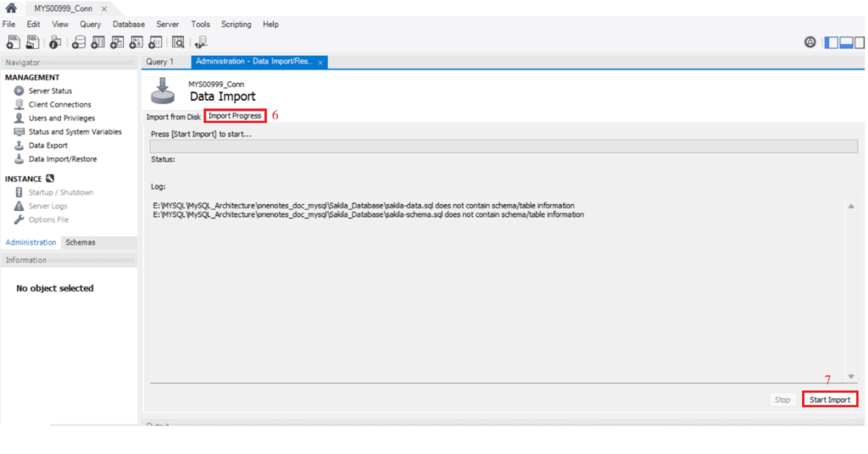Switch to the Query 1 tab
The width and height of the screenshot is (868, 454).
coord(160,62)
